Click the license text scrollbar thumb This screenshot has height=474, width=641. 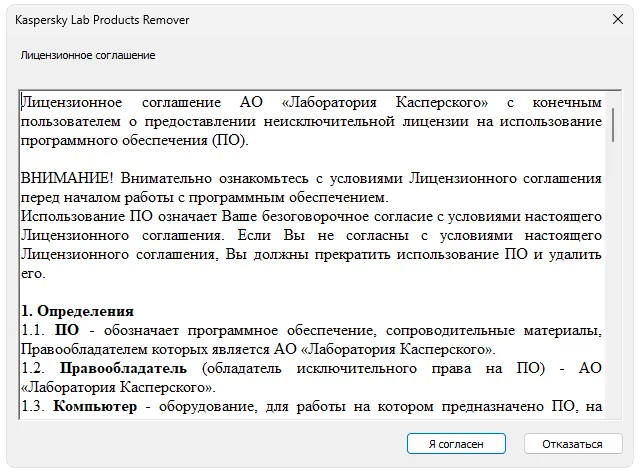pos(613,125)
